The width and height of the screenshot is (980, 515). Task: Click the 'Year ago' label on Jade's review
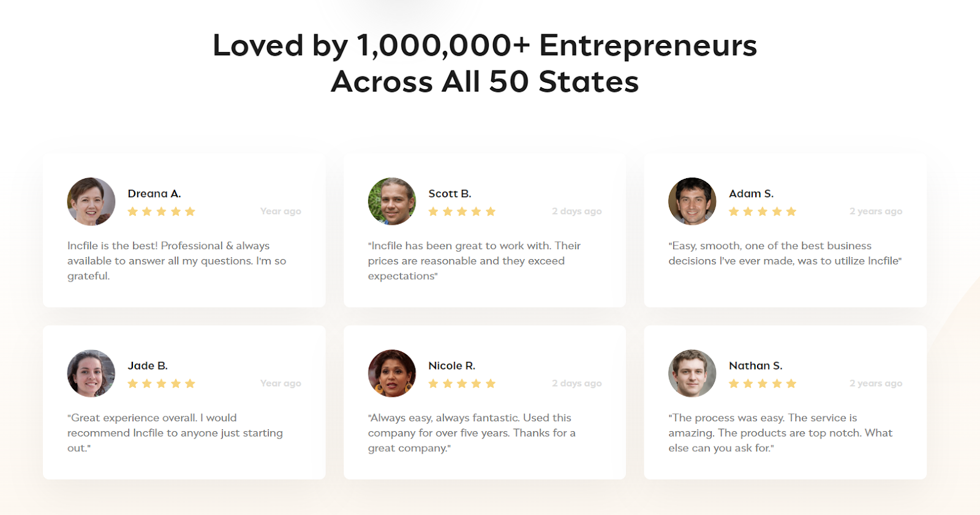pyautogui.click(x=281, y=383)
